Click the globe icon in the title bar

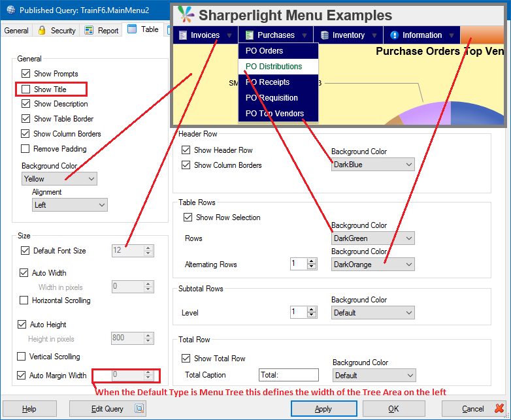click(10, 10)
